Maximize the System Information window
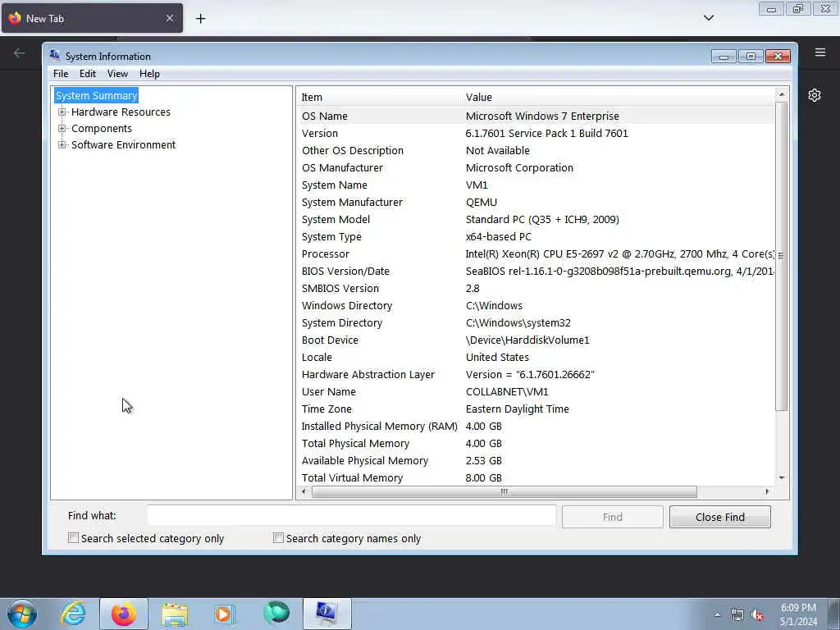This screenshot has width=840, height=630. point(751,57)
